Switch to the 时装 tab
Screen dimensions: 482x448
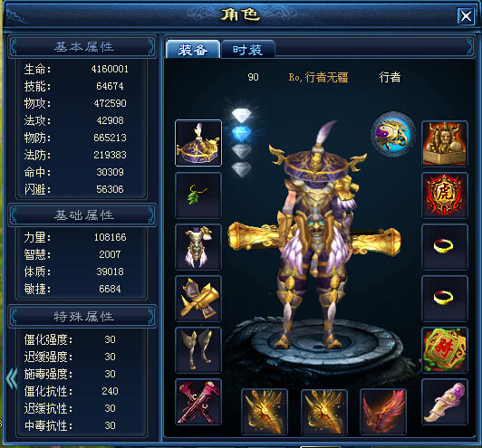click(247, 49)
